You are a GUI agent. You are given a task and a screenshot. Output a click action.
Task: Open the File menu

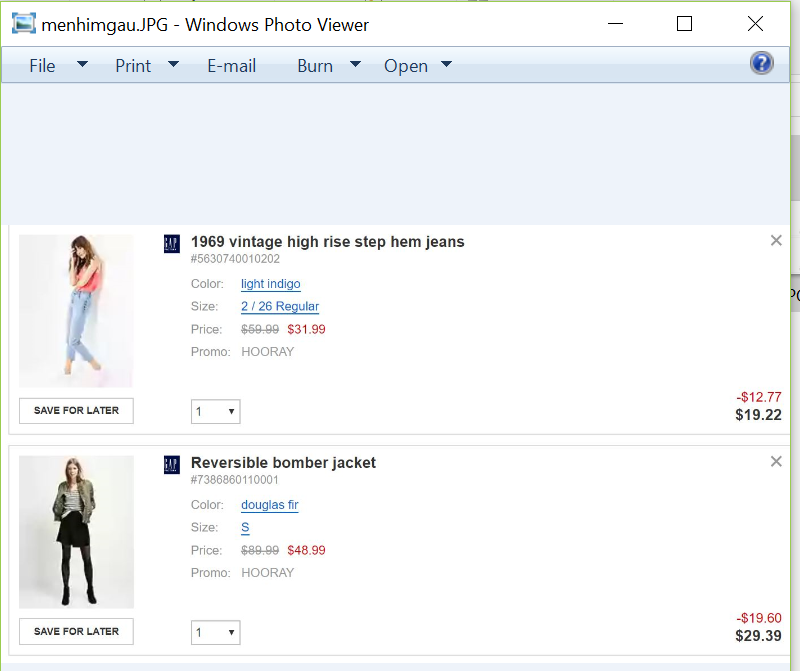coord(42,66)
